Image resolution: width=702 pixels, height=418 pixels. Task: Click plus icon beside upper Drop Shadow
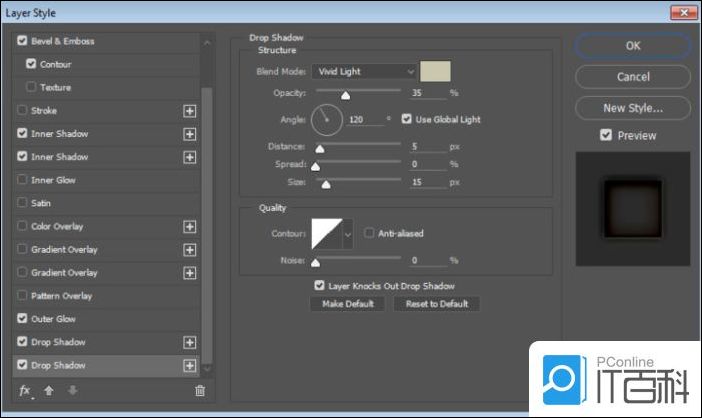pyautogui.click(x=190, y=342)
